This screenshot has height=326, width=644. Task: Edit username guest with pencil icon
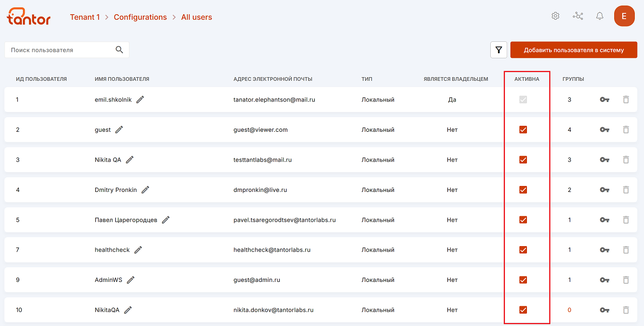click(x=119, y=130)
